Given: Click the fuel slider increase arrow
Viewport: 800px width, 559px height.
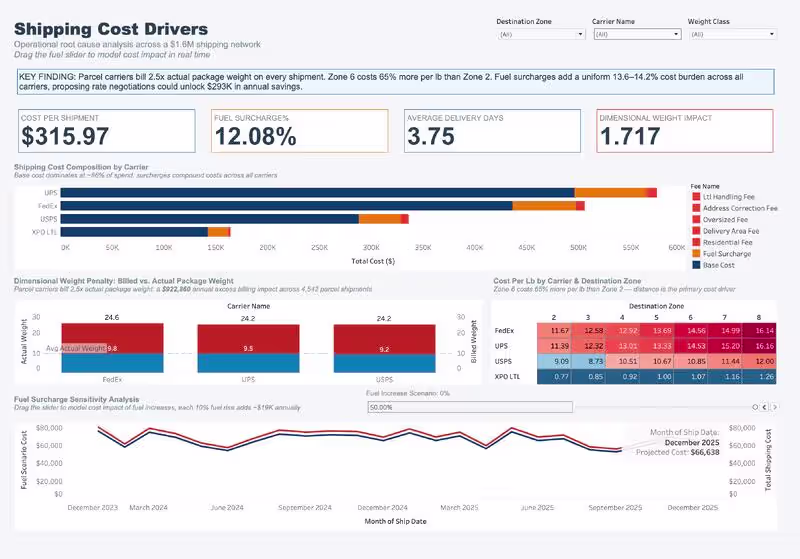Looking at the screenshot, I should click(774, 407).
